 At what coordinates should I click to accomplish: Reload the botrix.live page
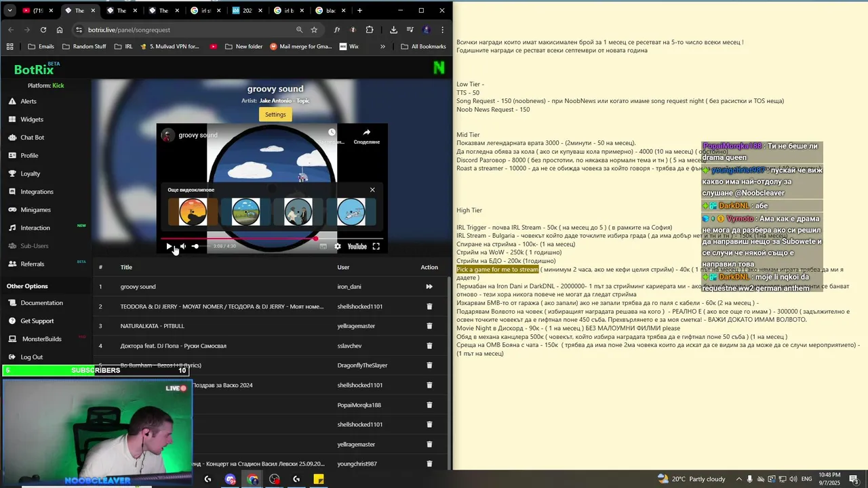[x=43, y=30]
